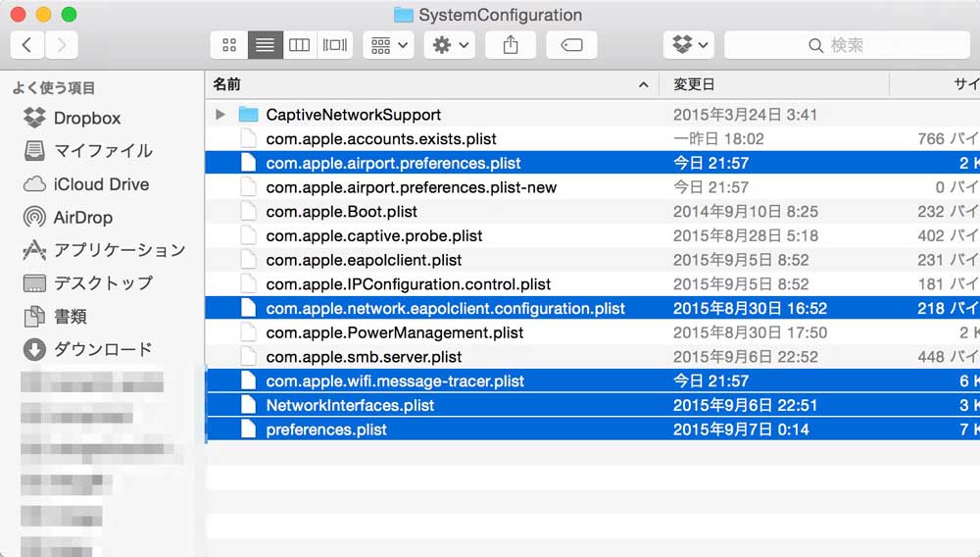Open the Dropbox toolbar dropdown

point(689,45)
